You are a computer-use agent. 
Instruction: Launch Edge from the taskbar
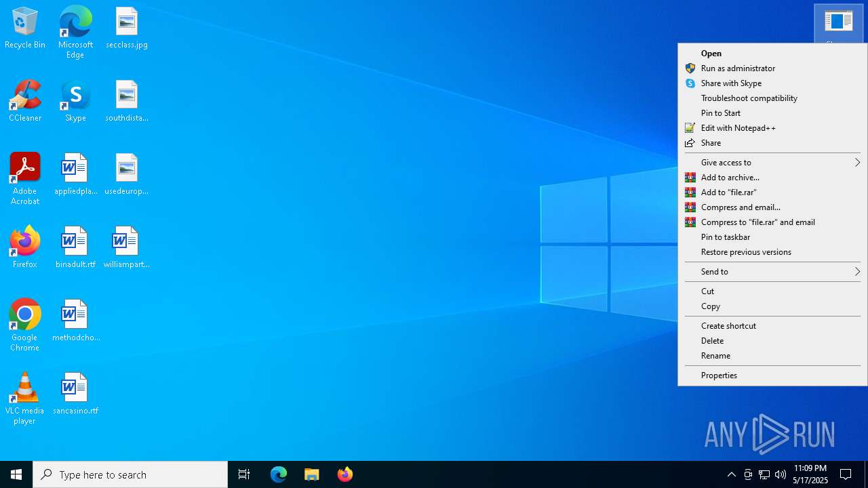coord(279,474)
